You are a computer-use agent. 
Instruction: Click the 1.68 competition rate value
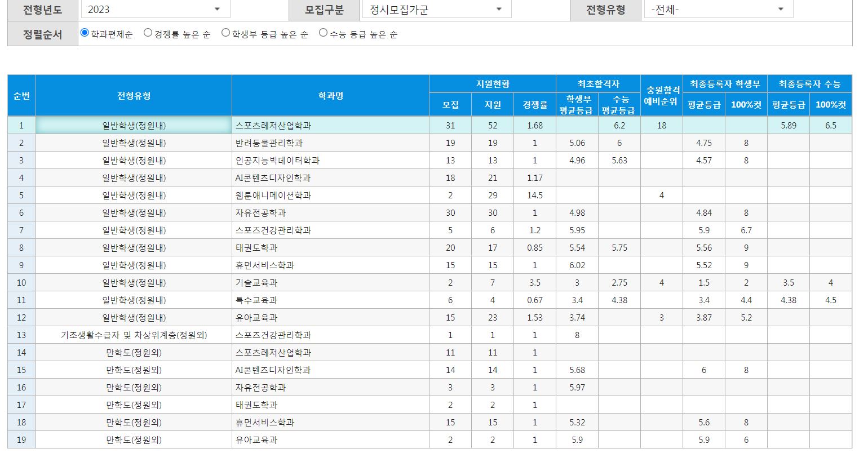click(x=535, y=125)
